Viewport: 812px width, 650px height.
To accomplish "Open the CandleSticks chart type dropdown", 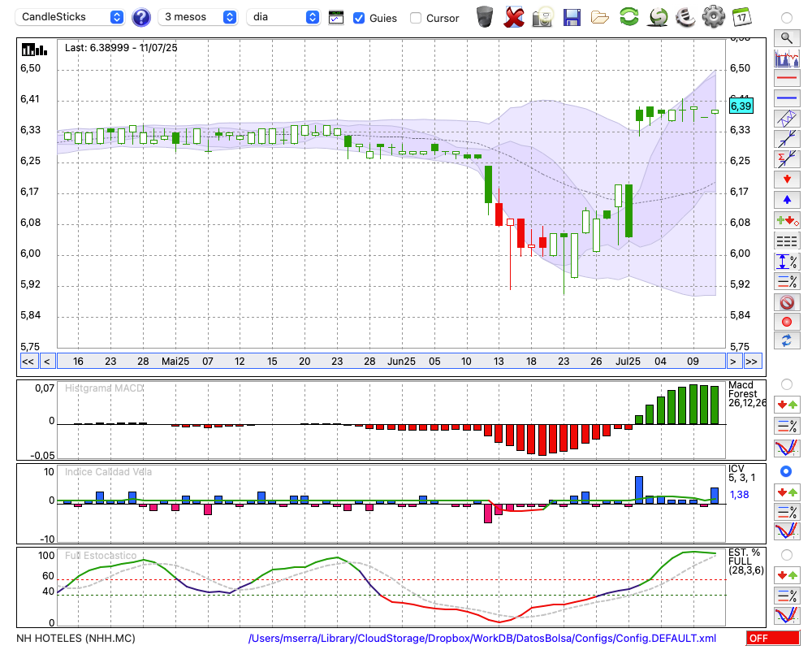I will [69, 17].
